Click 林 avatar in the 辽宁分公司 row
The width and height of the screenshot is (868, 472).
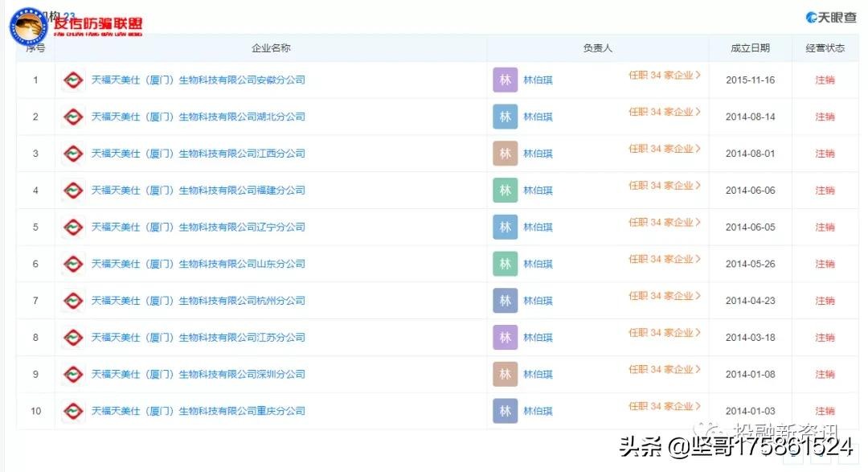pyautogui.click(x=505, y=228)
